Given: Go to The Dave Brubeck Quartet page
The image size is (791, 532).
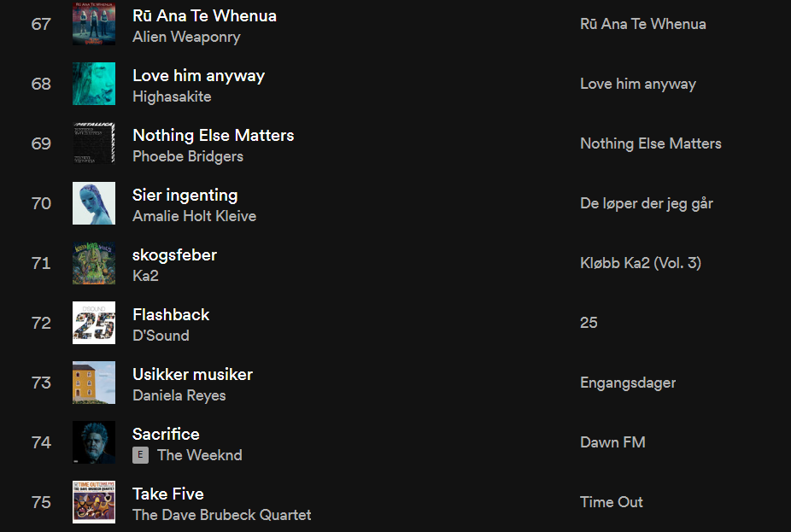Looking at the screenshot, I should (x=221, y=515).
